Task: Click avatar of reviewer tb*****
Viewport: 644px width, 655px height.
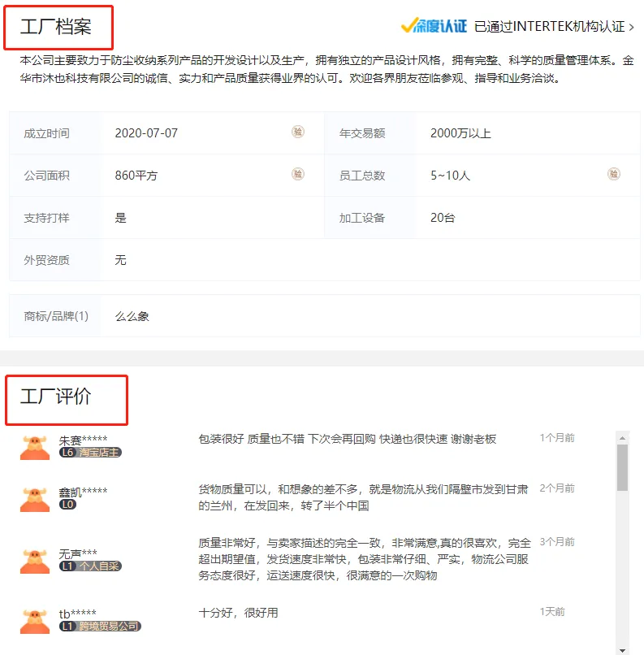Action: coord(35,620)
